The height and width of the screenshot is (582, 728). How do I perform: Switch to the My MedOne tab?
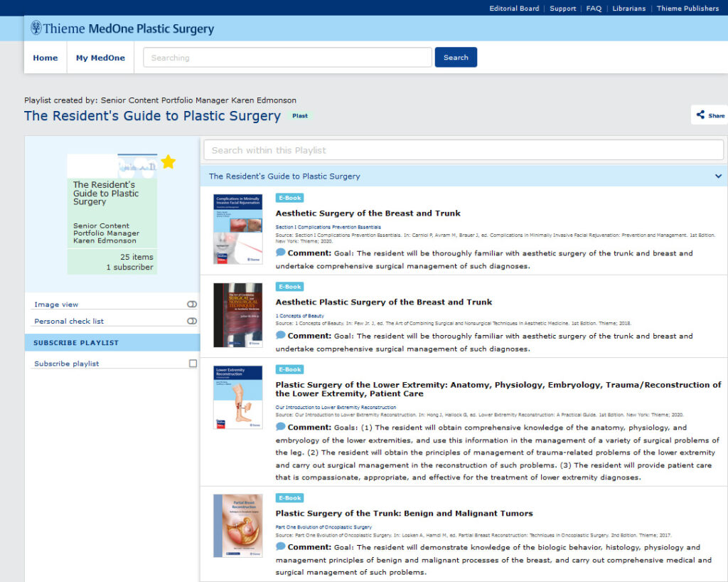coord(100,58)
